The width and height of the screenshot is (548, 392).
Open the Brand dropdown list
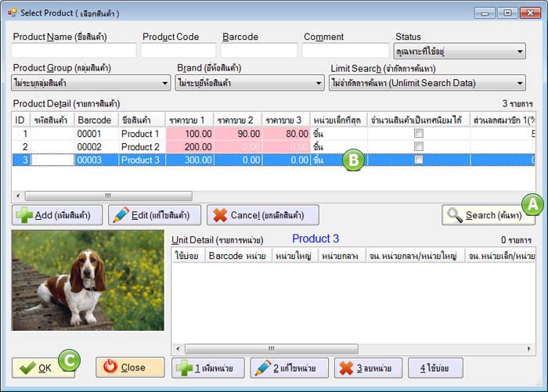pyautogui.click(x=318, y=83)
